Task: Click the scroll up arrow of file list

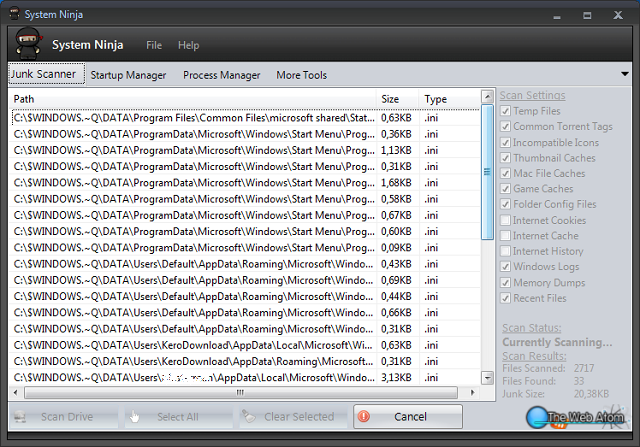Action: click(487, 97)
